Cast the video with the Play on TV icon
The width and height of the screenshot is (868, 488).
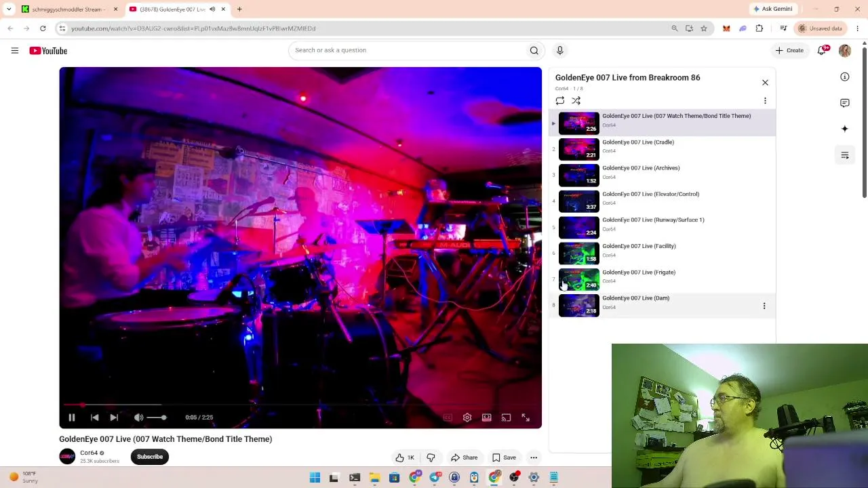coord(506,418)
